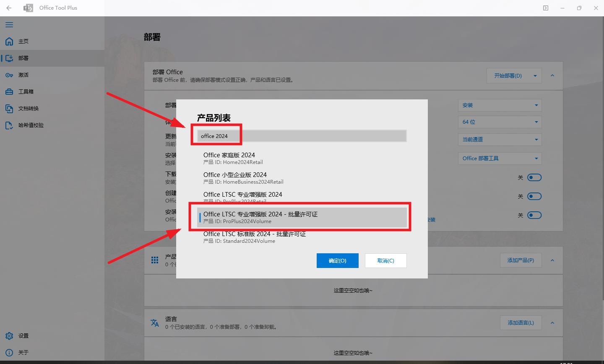Enable the second 关 toggle switch

(535, 196)
